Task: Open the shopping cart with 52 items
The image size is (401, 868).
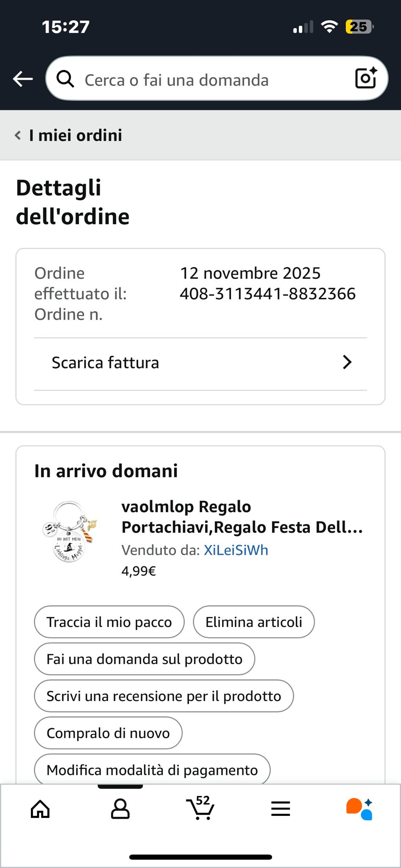Action: 200,808
